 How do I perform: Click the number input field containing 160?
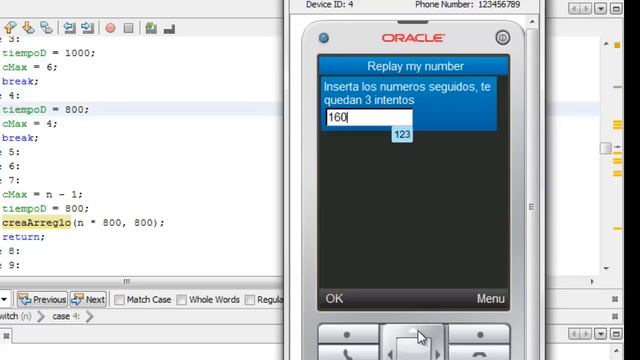point(369,118)
